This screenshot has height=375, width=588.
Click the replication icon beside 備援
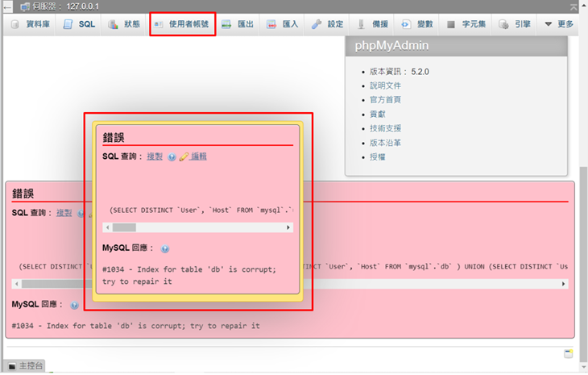pyautogui.click(x=361, y=24)
